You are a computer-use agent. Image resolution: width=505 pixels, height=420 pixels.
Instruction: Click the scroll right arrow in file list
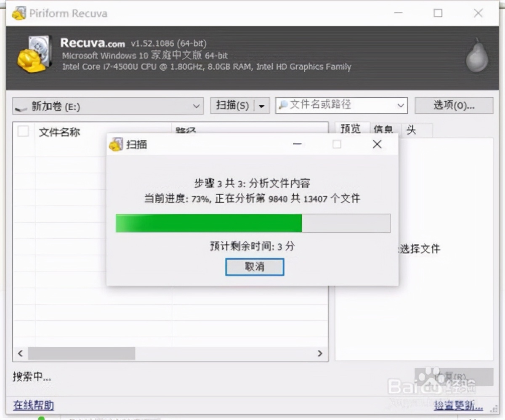point(320,353)
